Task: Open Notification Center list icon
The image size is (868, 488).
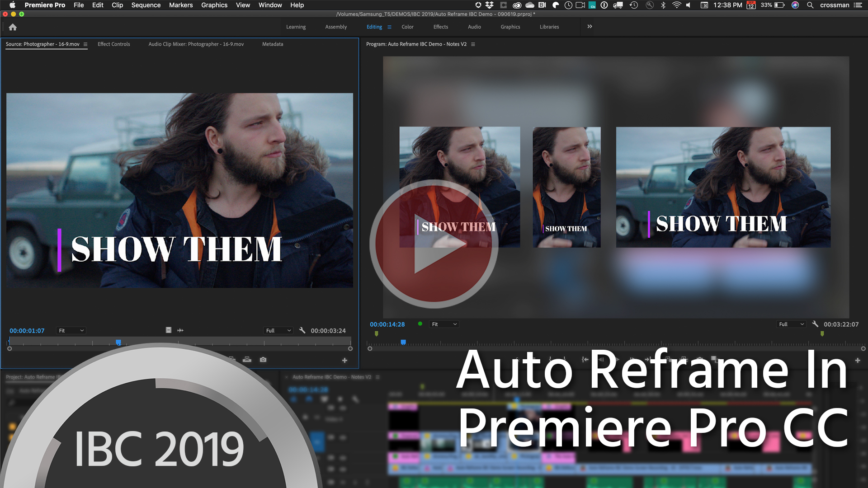Action: (x=858, y=5)
